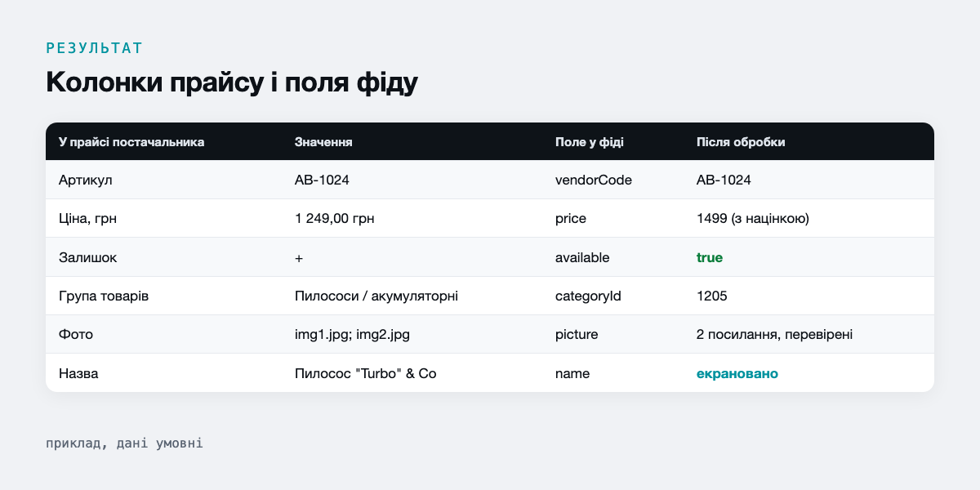Select the "Група товарів" row label

(103, 296)
